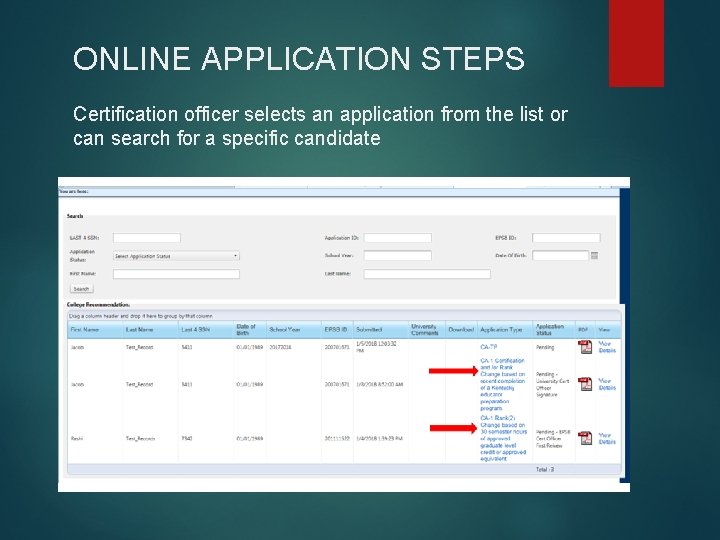Screen dimensions: 720x540
Task: Sort by the Download column header
Action: (461, 330)
